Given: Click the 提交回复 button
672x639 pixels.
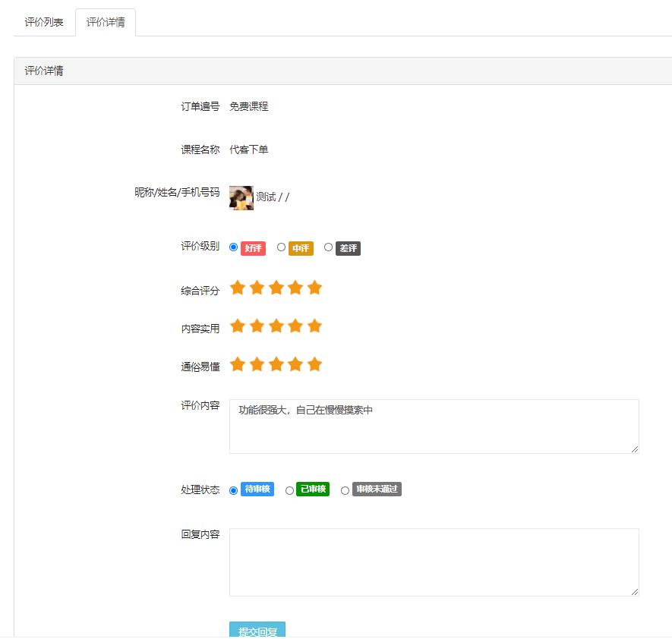Looking at the screenshot, I should [x=257, y=630].
